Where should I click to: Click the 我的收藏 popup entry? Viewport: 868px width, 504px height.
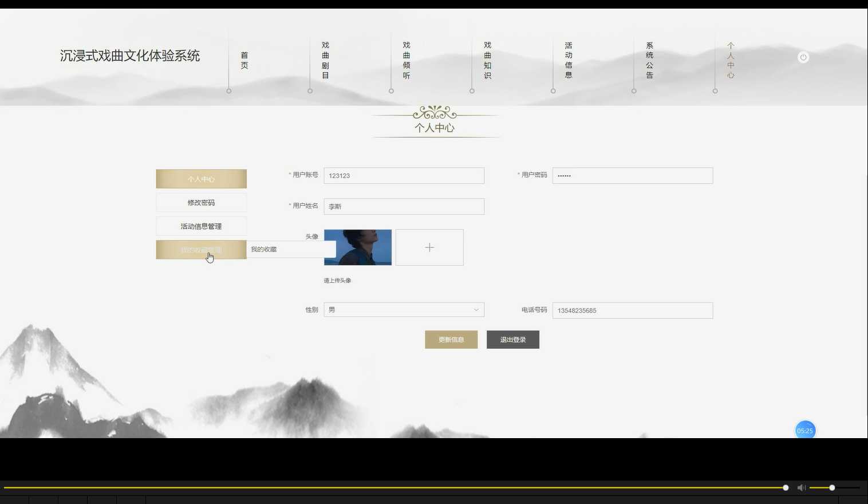(x=263, y=249)
